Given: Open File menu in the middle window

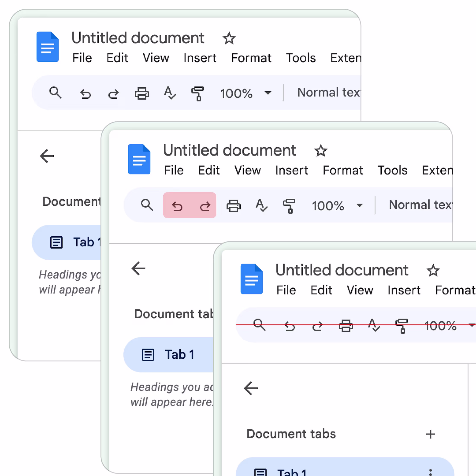Looking at the screenshot, I should tap(174, 170).
